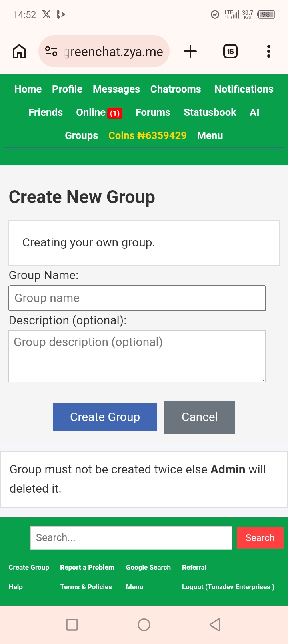Image resolution: width=288 pixels, height=644 pixels.
Task: Open a new tab with plus icon
Action: (x=190, y=51)
